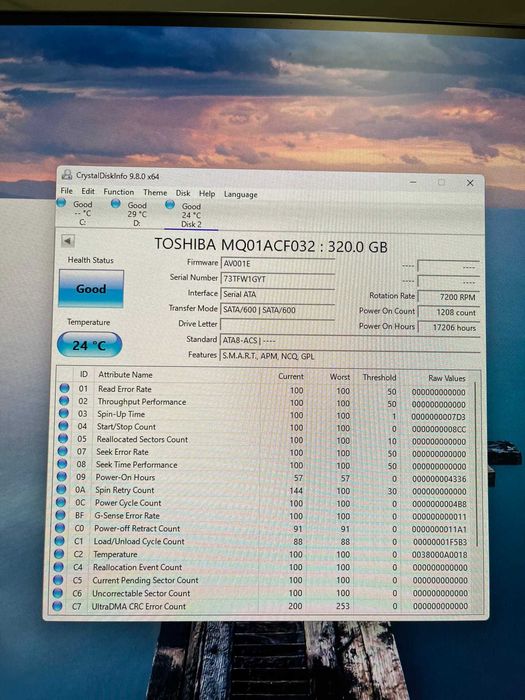The height and width of the screenshot is (700, 525).
Task: Click status icon for Seek Error Rate
Action: tap(62, 451)
